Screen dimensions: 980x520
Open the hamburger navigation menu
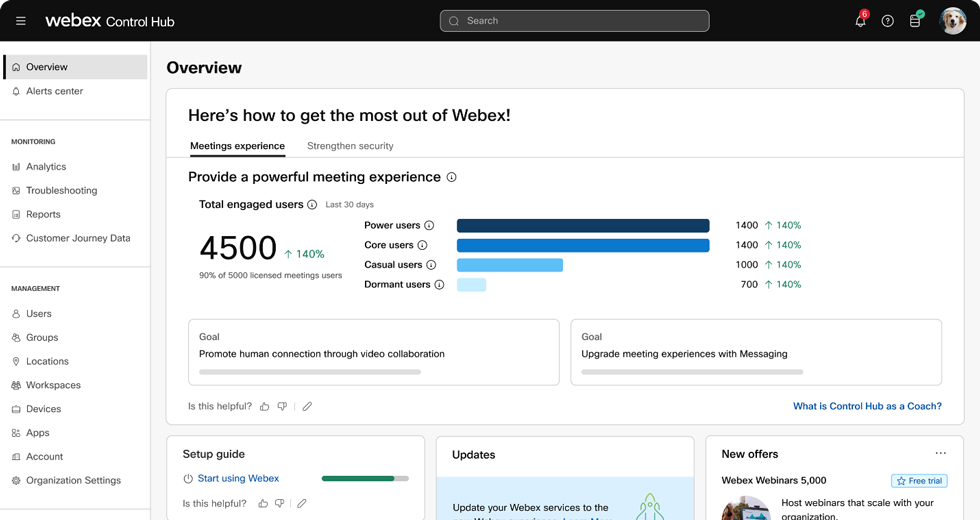[x=21, y=21]
